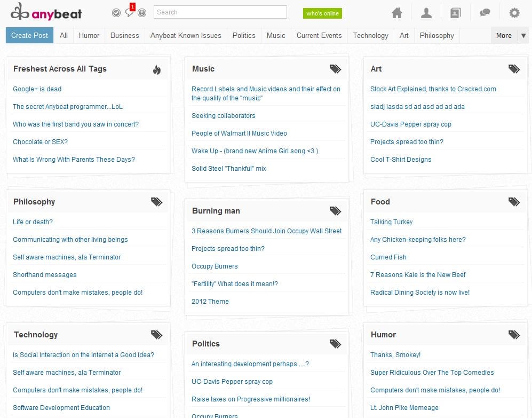
Task: Click the message notification bubble with badge
Action: [129, 12]
